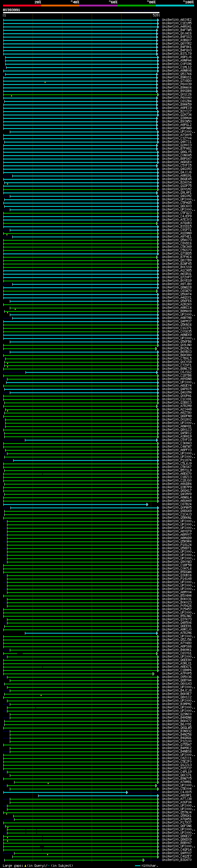Click the arrowhead ending the B3G4T0 alignment bar
Image resolution: width=197 pixels, height=868 pixels.
(x=143, y=860)
